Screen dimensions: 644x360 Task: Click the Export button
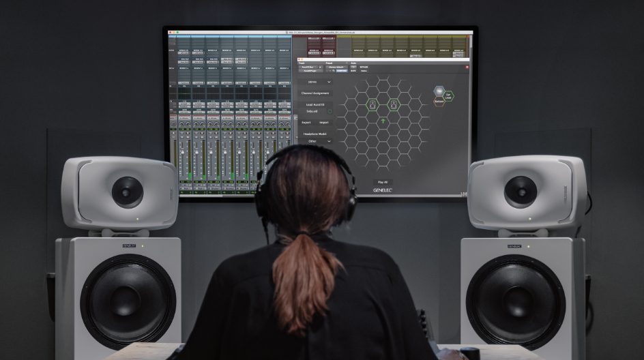coord(306,123)
